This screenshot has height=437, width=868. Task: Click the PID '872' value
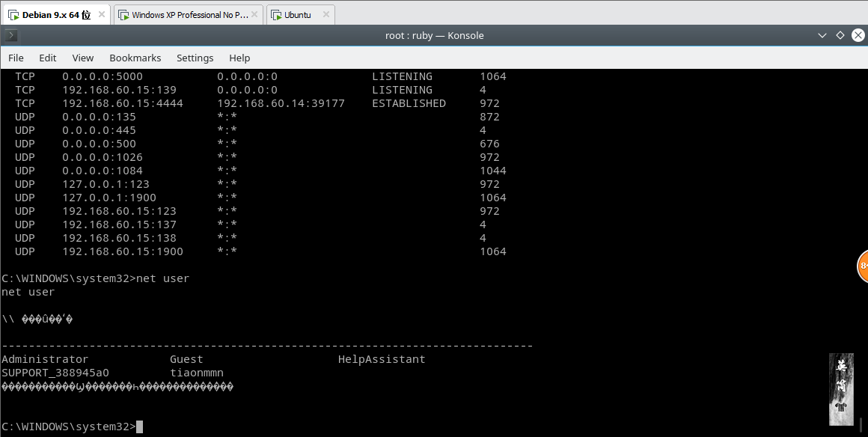click(489, 117)
